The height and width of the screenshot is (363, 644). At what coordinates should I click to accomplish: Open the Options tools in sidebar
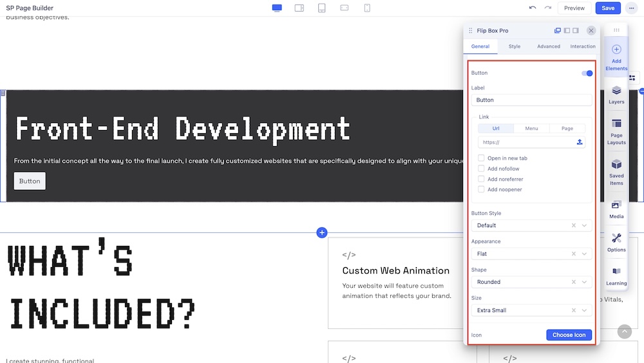click(x=616, y=242)
